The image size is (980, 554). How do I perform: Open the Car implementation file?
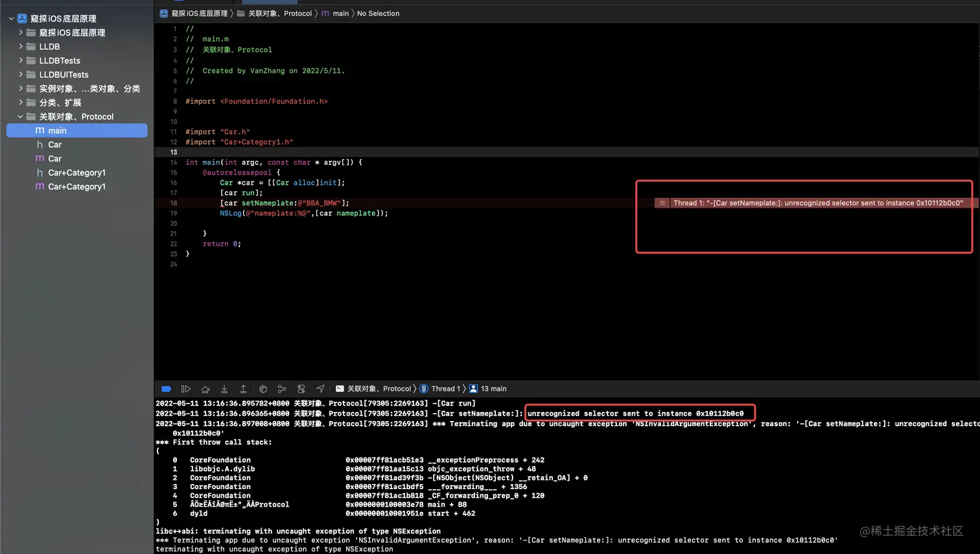[x=77, y=158]
